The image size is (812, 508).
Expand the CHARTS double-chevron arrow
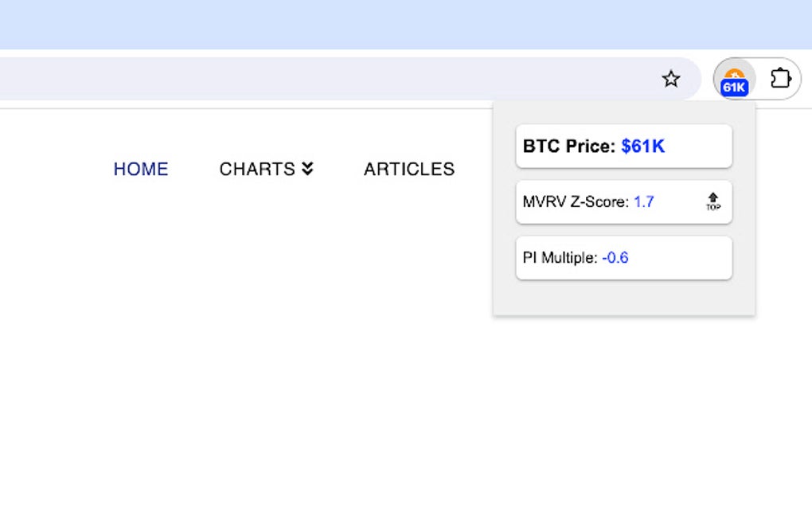pos(307,169)
